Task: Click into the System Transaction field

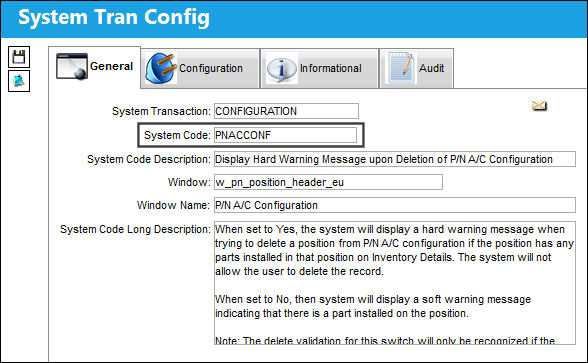Action: [x=286, y=111]
